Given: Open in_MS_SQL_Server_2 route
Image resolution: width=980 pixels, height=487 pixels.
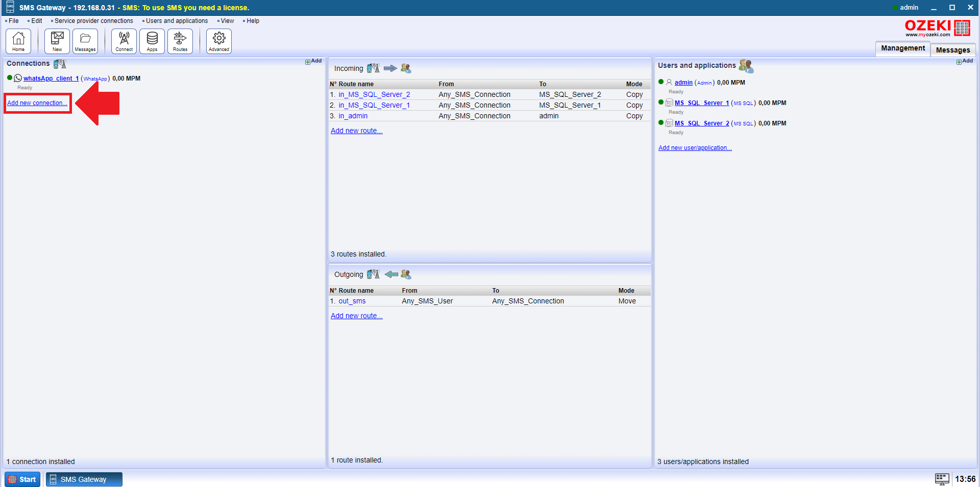Looking at the screenshot, I should point(374,94).
